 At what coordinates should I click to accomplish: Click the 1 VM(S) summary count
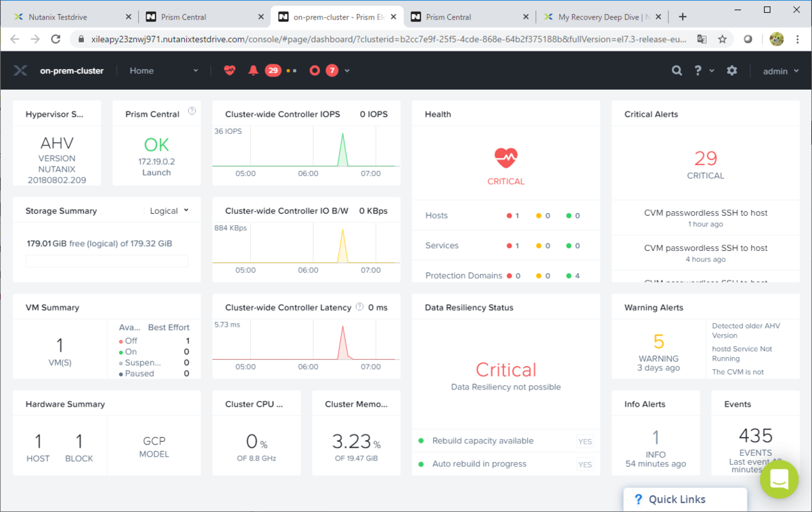tap(60, 352)
